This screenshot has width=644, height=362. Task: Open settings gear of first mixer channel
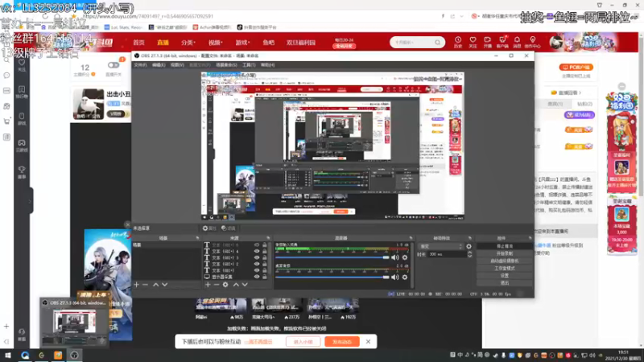pyautogui.click(x=405, y=257)
